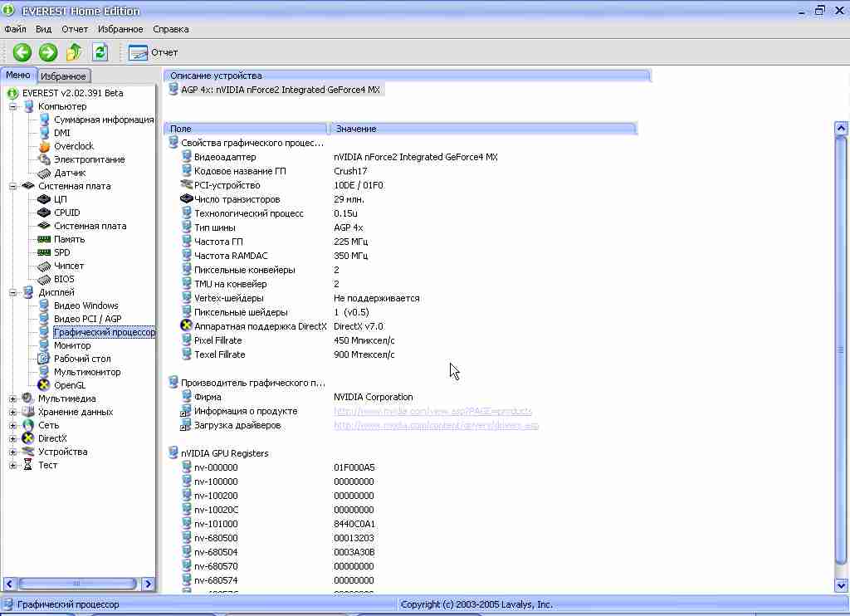
Task: Select the Память memory module icon
Action: tap(44, 239)
